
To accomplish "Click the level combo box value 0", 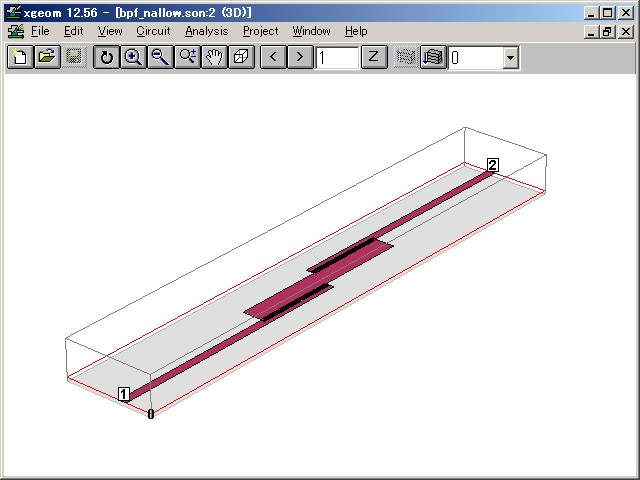I will pyautogui.click(x=475, y=58).
